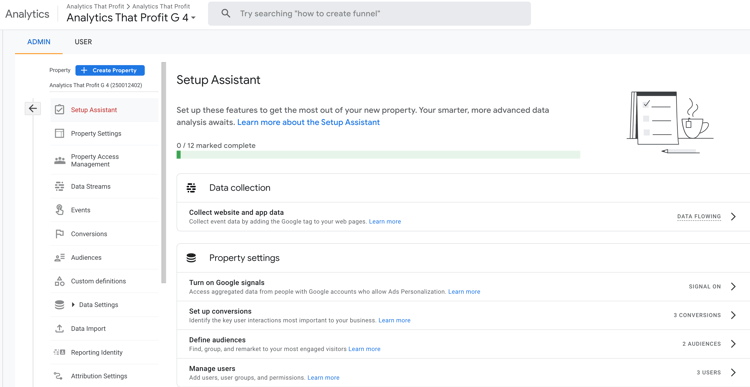Click the Data collection section icon
Image resolution: width=750 pixels, height=387 pixels.
[191, 188]
